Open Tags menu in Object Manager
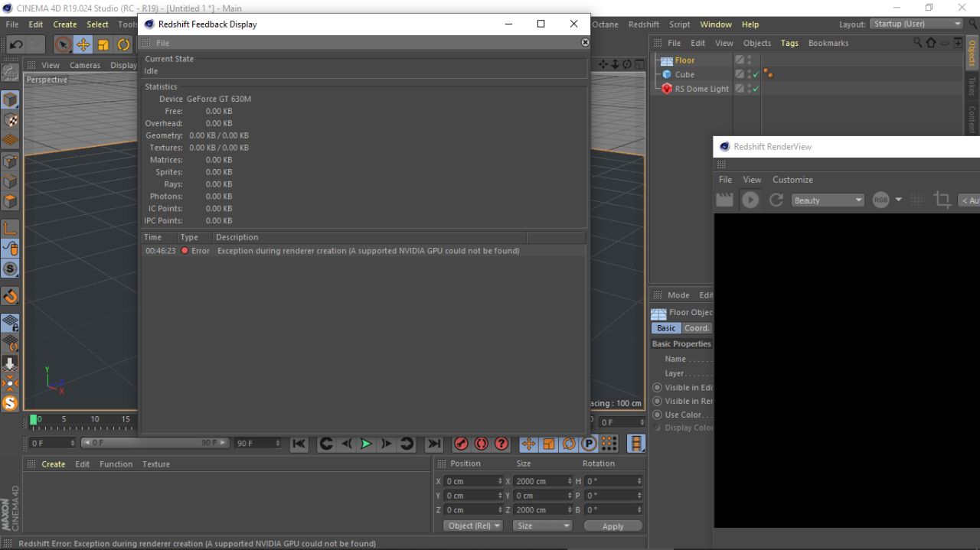 point(789,43)
